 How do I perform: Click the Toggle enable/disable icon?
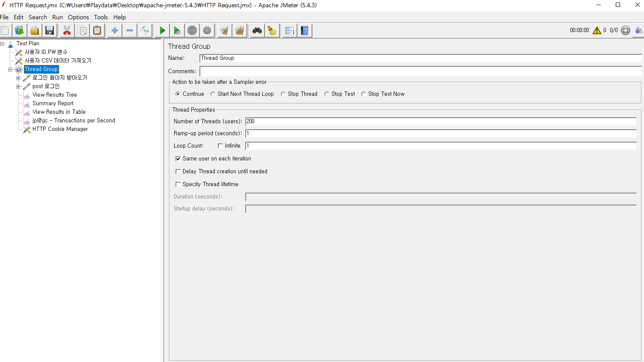pyautogui.click(x=145, y=30)
